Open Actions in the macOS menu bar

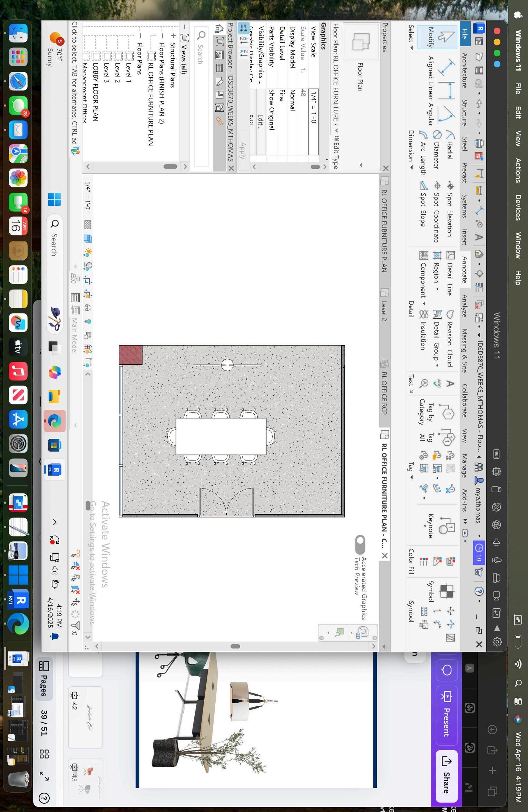point(518,170)
